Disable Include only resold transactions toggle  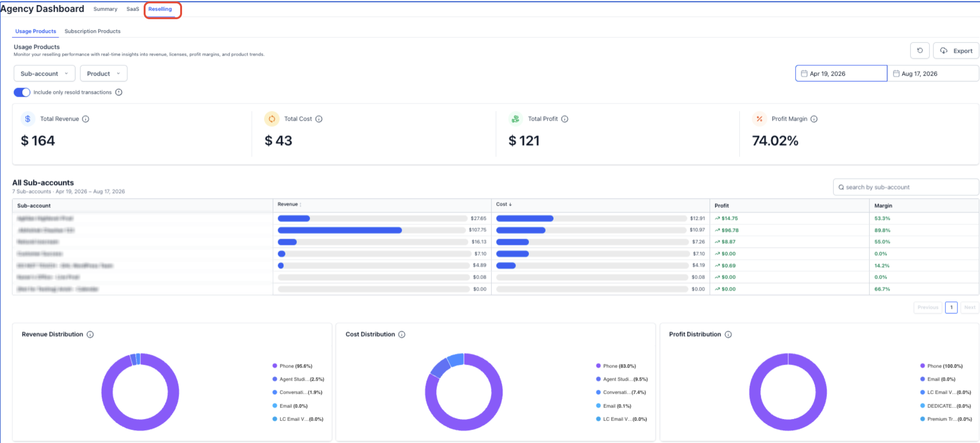[22, 92]
